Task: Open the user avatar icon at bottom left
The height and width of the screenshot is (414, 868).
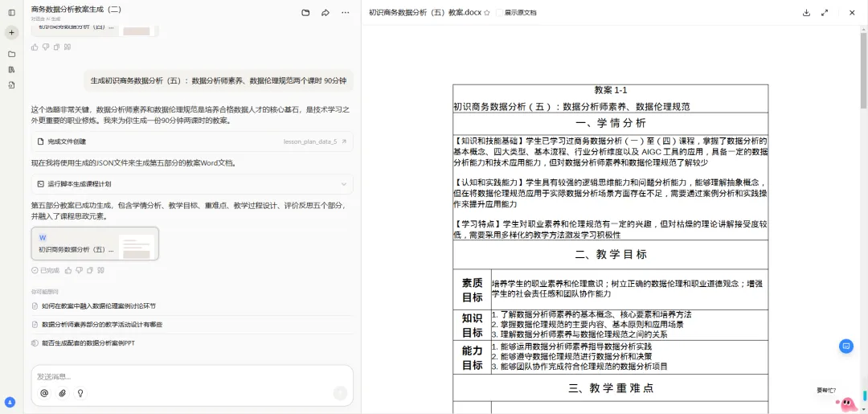Action: click(x=10, y=403)
